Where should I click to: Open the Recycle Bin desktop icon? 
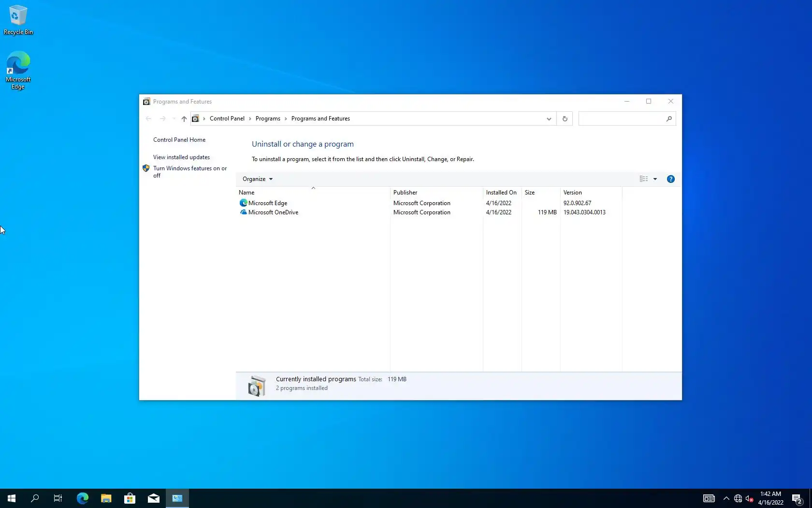pos(18,20)
